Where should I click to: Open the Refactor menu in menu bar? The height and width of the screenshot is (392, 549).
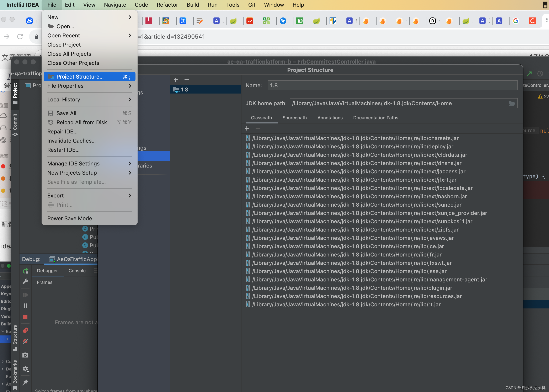point(167,5)
